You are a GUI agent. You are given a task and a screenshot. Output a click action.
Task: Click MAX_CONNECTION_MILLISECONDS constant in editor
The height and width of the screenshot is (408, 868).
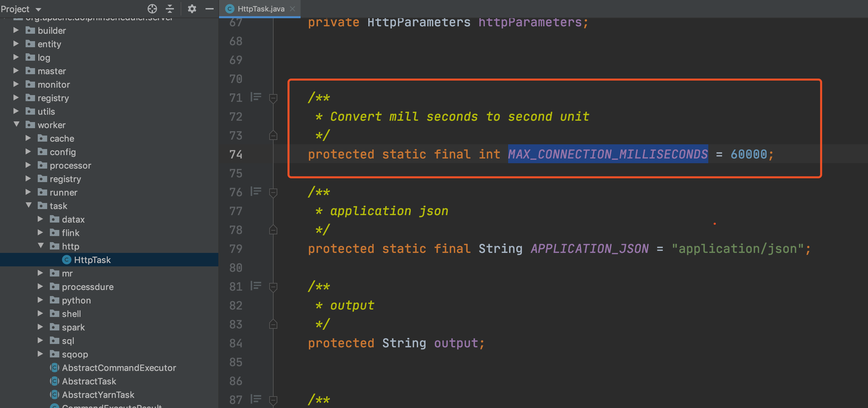[608, 154]
